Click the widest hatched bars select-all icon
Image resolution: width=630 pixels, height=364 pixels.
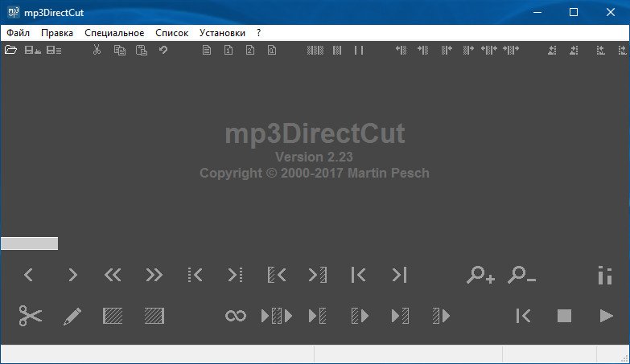(x=315, y=50)
